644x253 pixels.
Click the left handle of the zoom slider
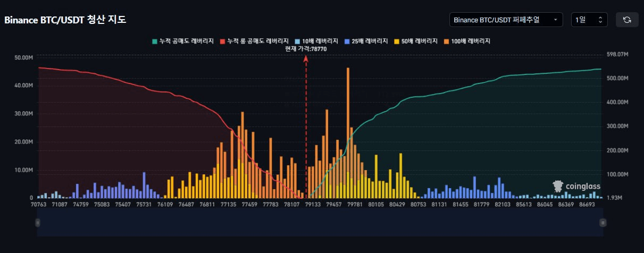point(37,223)
